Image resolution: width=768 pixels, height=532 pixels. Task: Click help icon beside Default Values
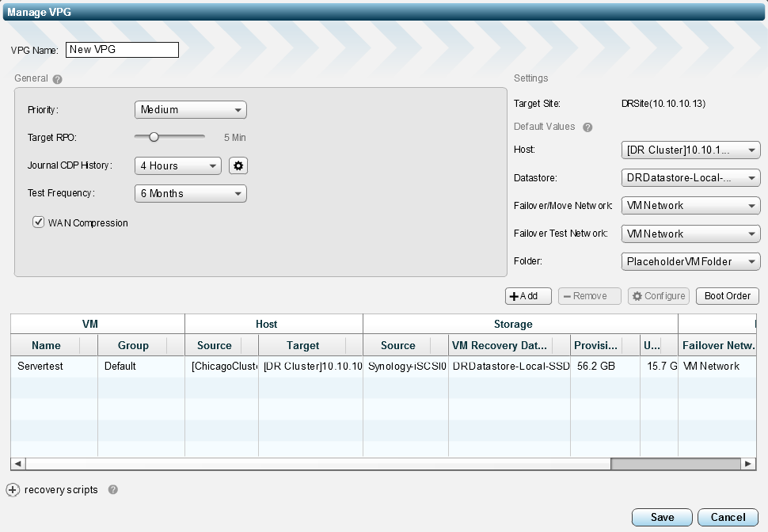pyautogui.click(x=587, y=127)
